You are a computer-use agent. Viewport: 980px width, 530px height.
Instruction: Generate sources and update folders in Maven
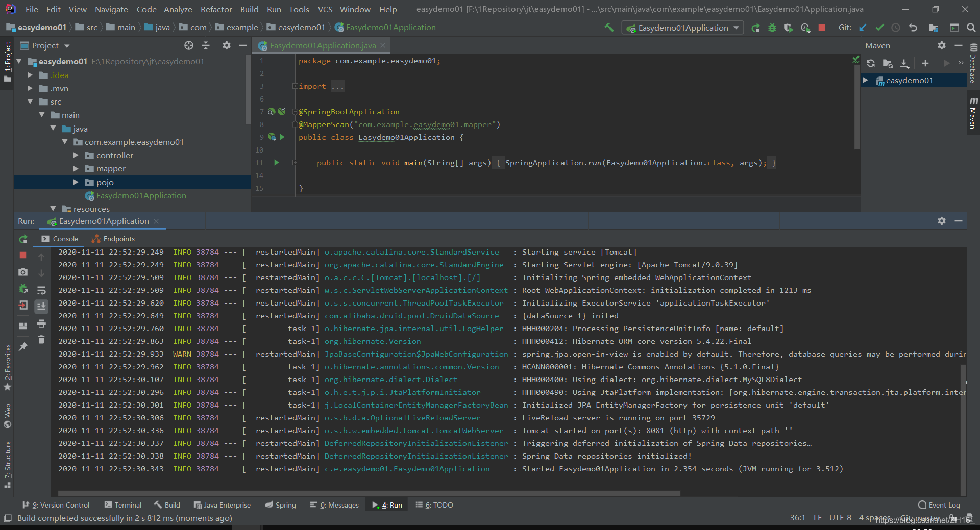[x=888, y=63]
